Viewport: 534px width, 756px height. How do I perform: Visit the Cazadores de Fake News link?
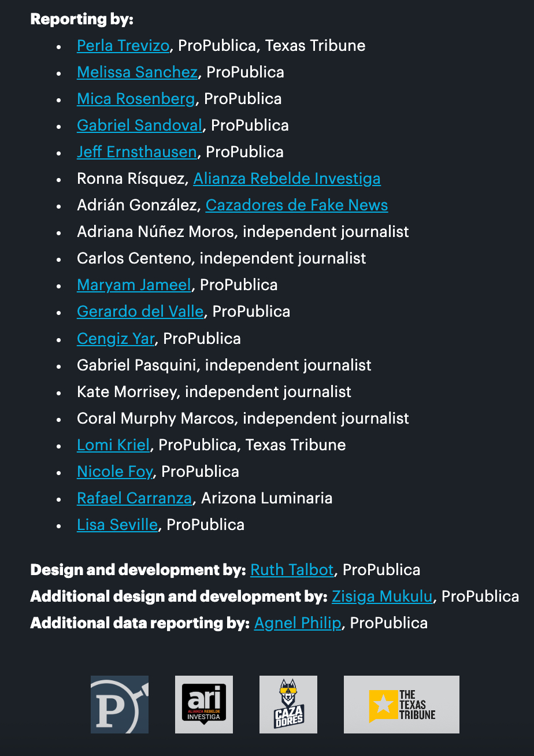click(296, 205)
